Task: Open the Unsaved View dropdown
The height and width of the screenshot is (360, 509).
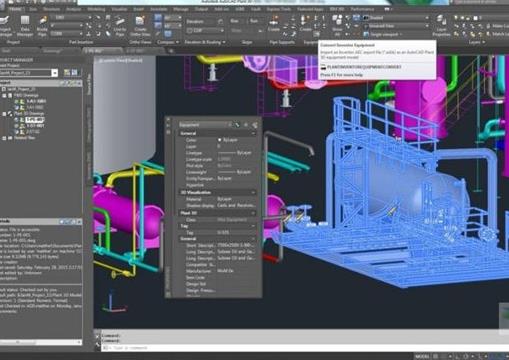Action: point(396,26)
